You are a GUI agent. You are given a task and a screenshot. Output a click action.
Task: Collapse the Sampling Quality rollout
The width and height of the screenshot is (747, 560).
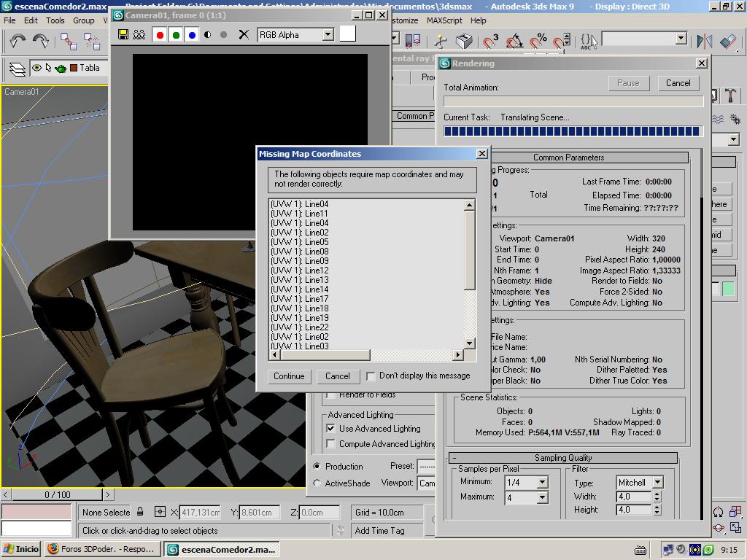click(563, 458)
